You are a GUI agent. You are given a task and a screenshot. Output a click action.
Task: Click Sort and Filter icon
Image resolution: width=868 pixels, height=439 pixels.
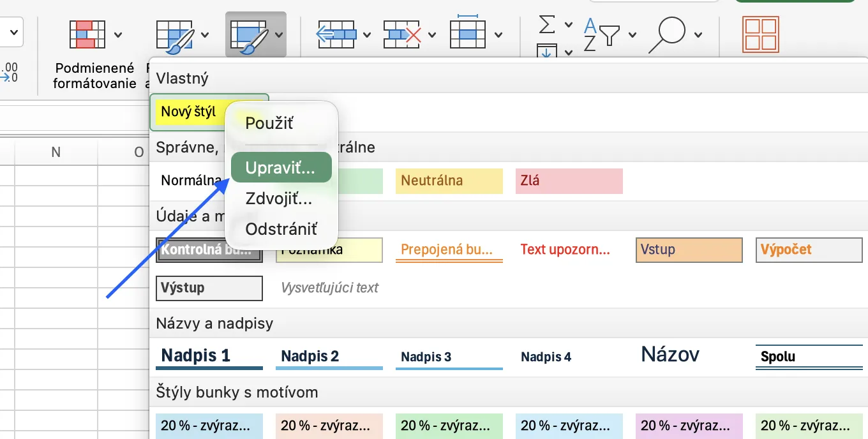click(x=602, y=34)
